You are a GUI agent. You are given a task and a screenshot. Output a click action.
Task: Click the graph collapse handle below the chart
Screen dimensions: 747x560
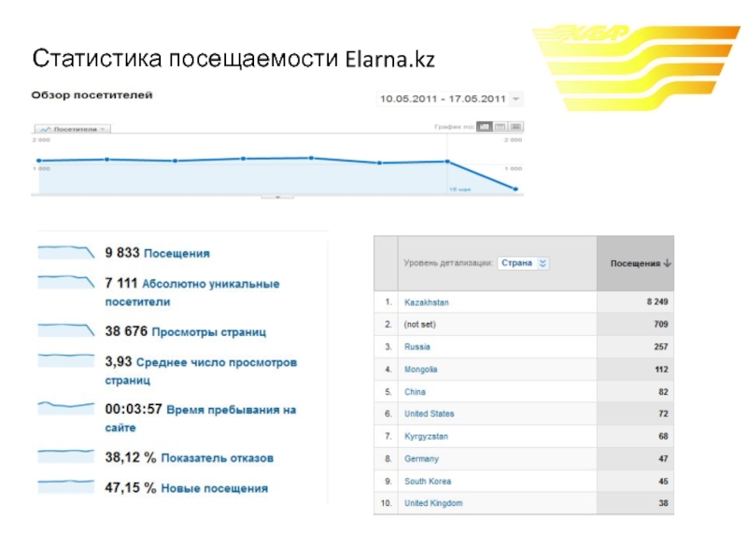coord(277,197)
